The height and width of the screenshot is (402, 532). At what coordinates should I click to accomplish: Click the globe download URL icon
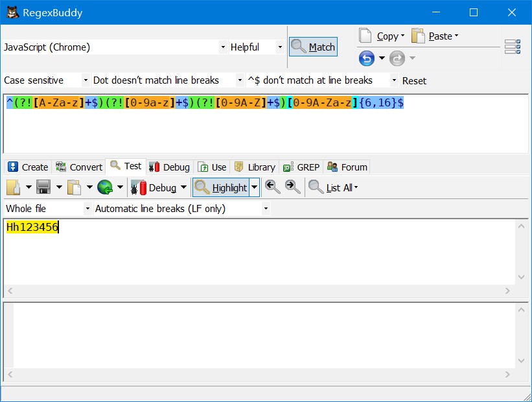[x=105, y=187]
